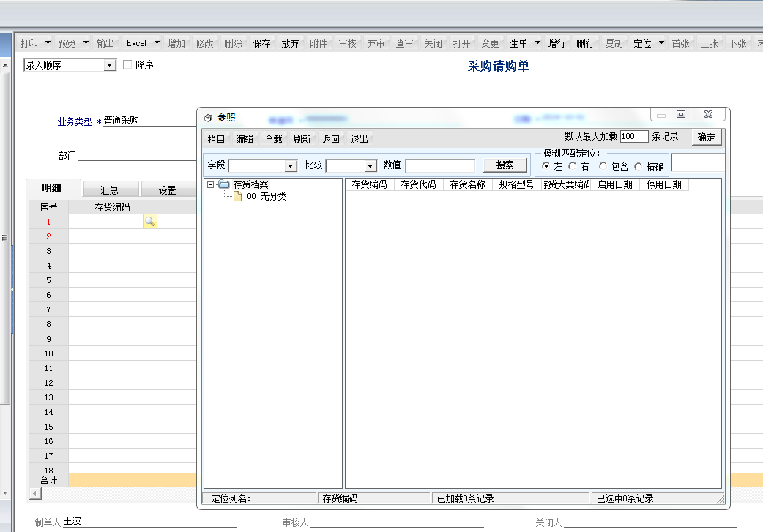The width and height of the screenshot is (763, 532).
Task: Click the 默认最大加载 record count field
Action: click(634, 136)
